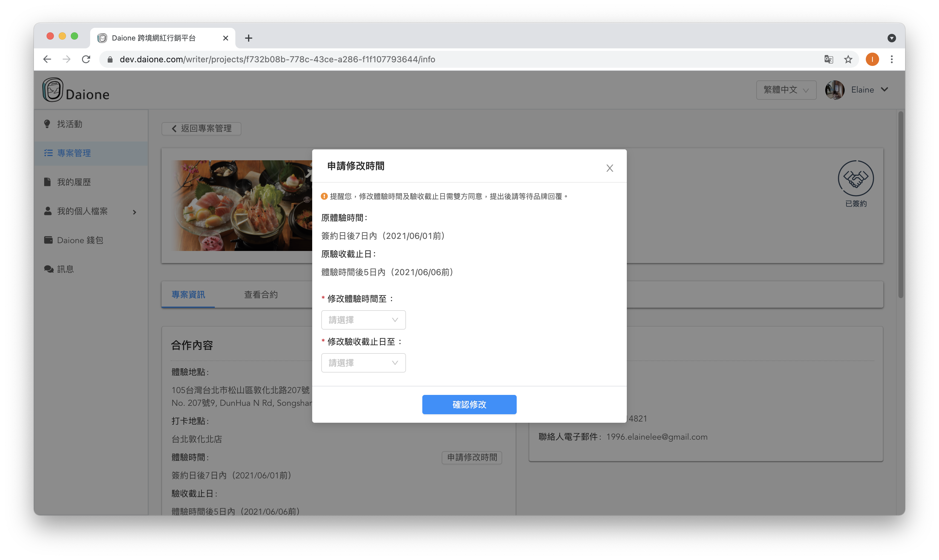This screenshot has width=939, height=560.
Task: Click the contact email 1996.elainelee@gmail.com
Action: coord(657,437)
